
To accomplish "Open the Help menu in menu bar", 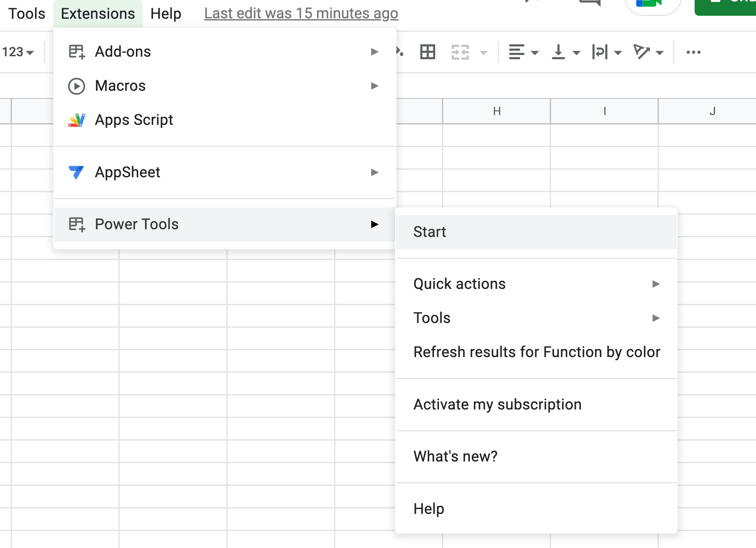I will [166, 14].
